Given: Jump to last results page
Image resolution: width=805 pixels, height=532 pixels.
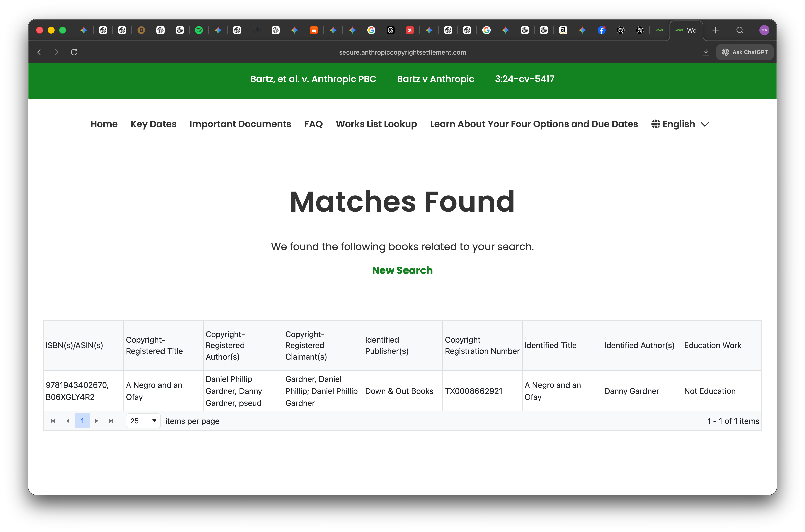Looking at the screenshot, I should click(x=111, y=421).
